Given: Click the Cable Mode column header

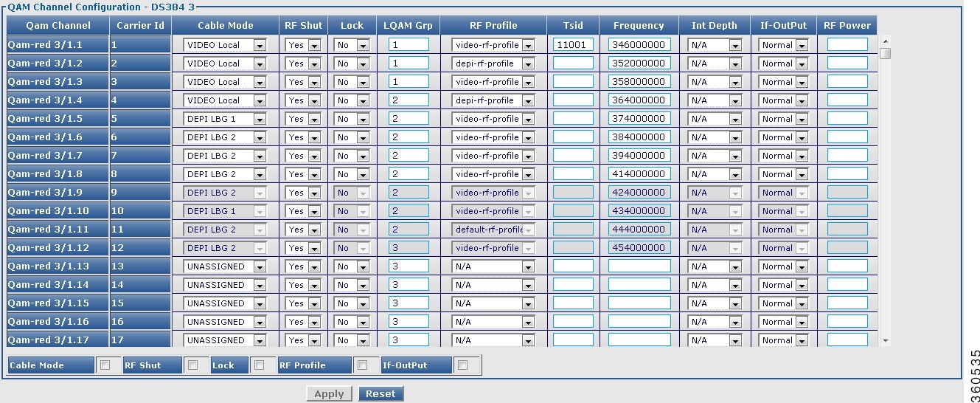Looking at the screenshot, I should click(x=225, y=25).
